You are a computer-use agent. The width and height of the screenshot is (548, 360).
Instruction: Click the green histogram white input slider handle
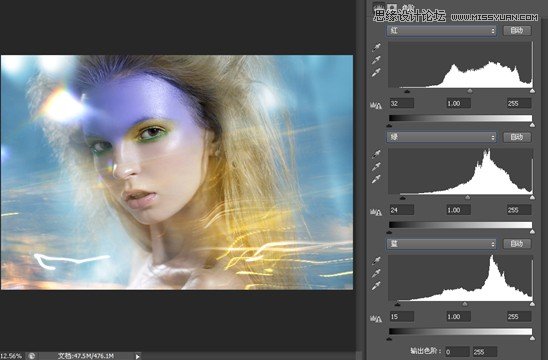[x=532, y=197]
